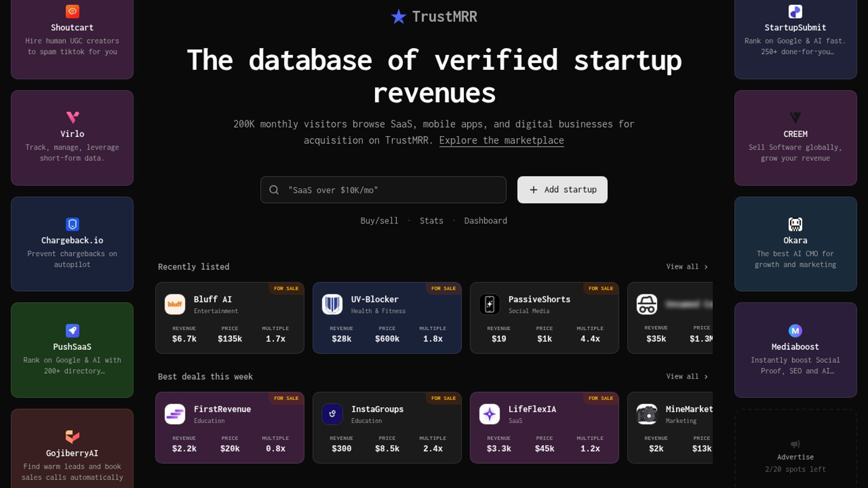868x488 pixels.
Task: Click the Chargeback.io sponsor title
Action: 72,240
